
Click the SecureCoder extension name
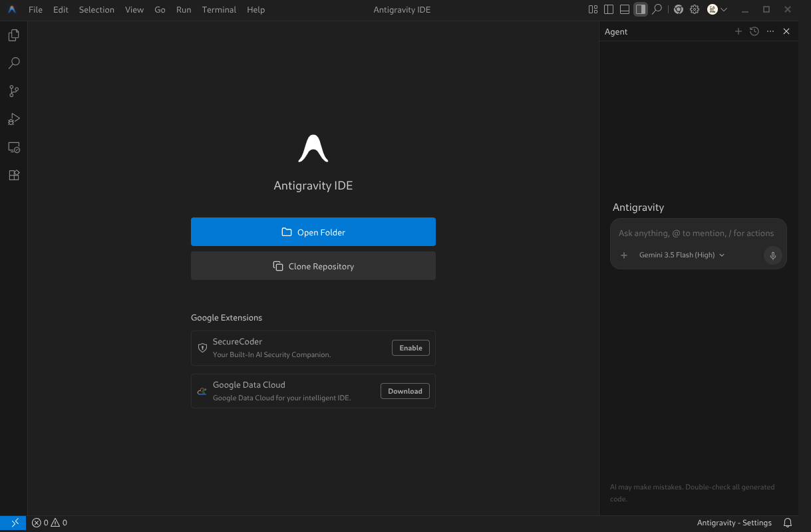pos(238,342)
